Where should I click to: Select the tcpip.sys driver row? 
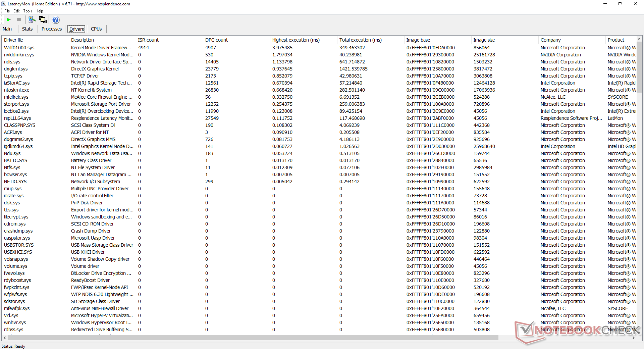tap(319, 76)
